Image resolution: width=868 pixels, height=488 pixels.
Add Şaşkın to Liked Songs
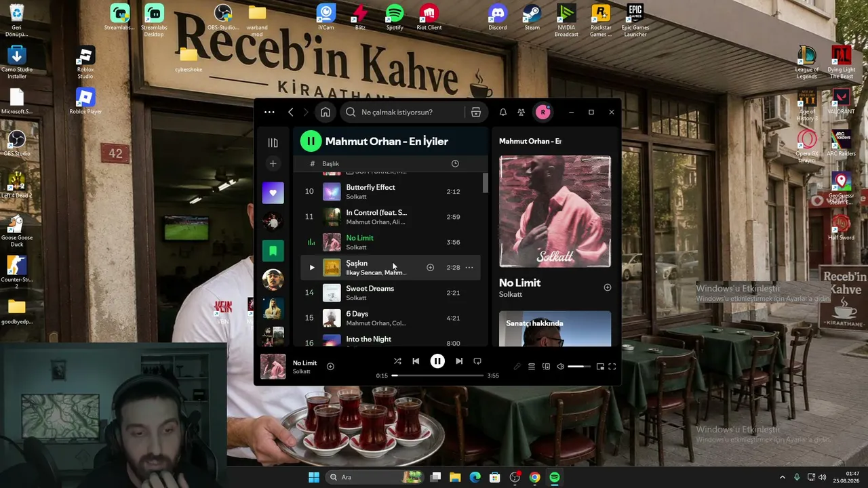click(x=430, y=268)
